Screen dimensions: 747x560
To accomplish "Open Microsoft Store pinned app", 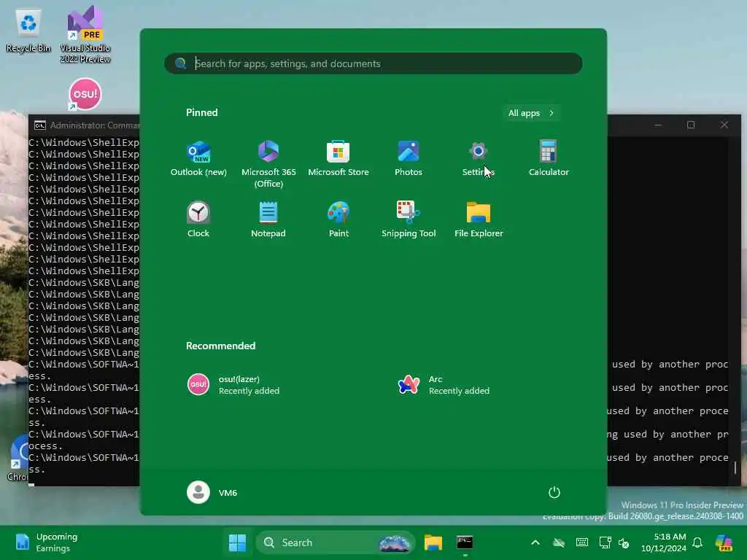I will pos(338,159).
